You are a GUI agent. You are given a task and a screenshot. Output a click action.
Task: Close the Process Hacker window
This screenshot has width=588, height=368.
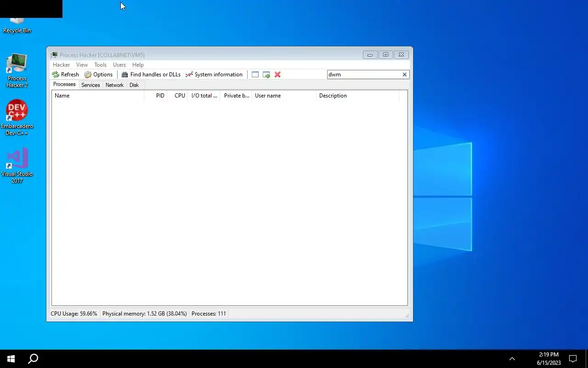coord(401,55)
